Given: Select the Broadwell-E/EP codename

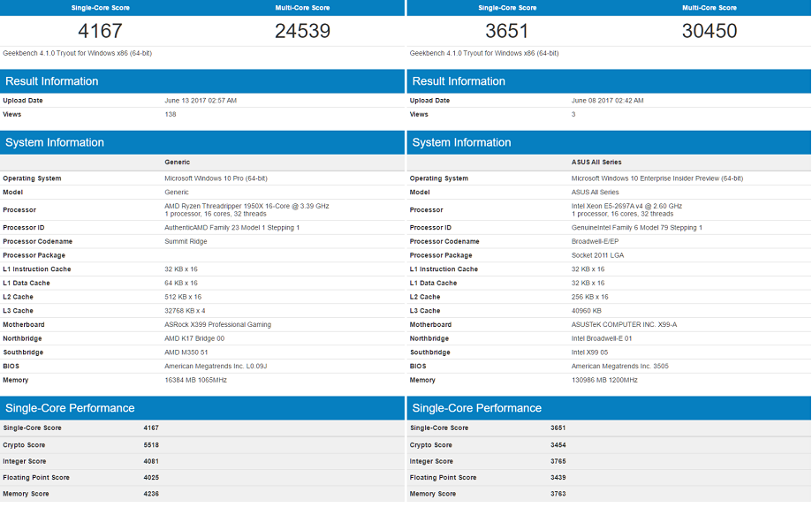Looking at the screenshot, I should (x=595, y=241).
